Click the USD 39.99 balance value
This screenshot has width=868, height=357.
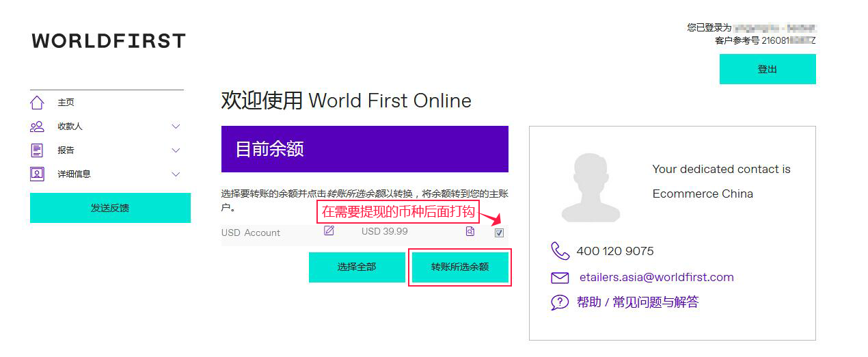(x=385, y=231)
